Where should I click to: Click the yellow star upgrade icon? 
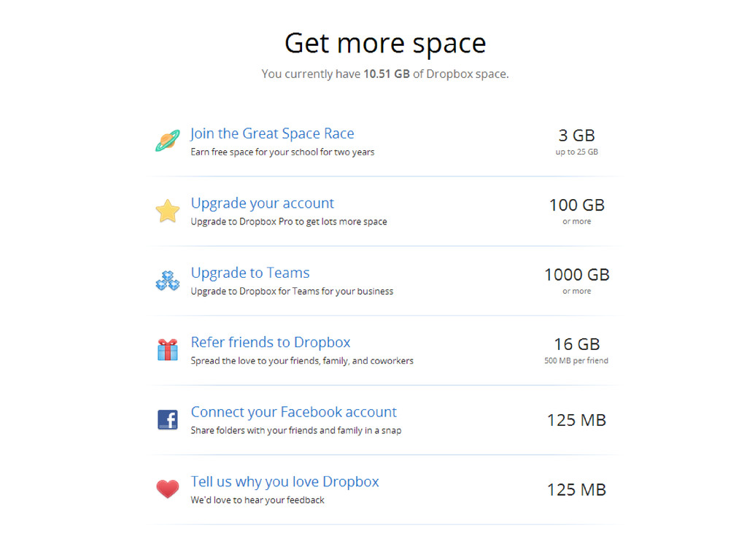pyautogui.click(x=168, y=211)
